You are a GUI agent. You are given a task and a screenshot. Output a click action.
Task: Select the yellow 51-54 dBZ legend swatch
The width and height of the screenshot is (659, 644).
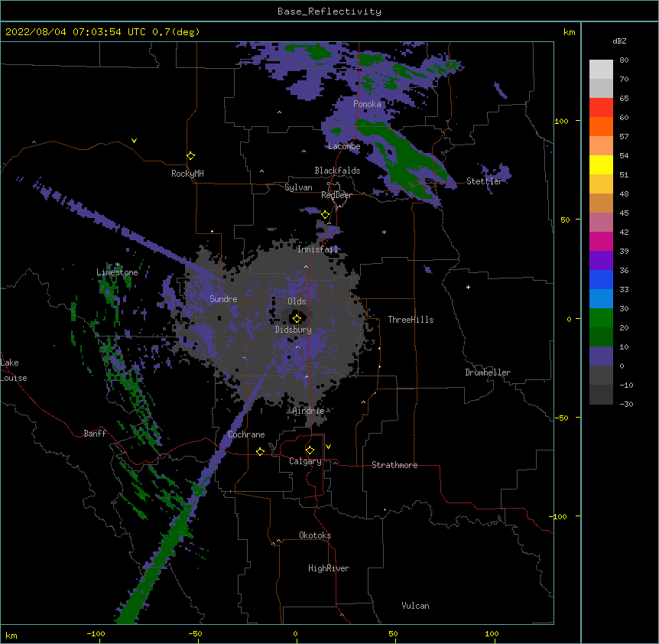[601, 164]
